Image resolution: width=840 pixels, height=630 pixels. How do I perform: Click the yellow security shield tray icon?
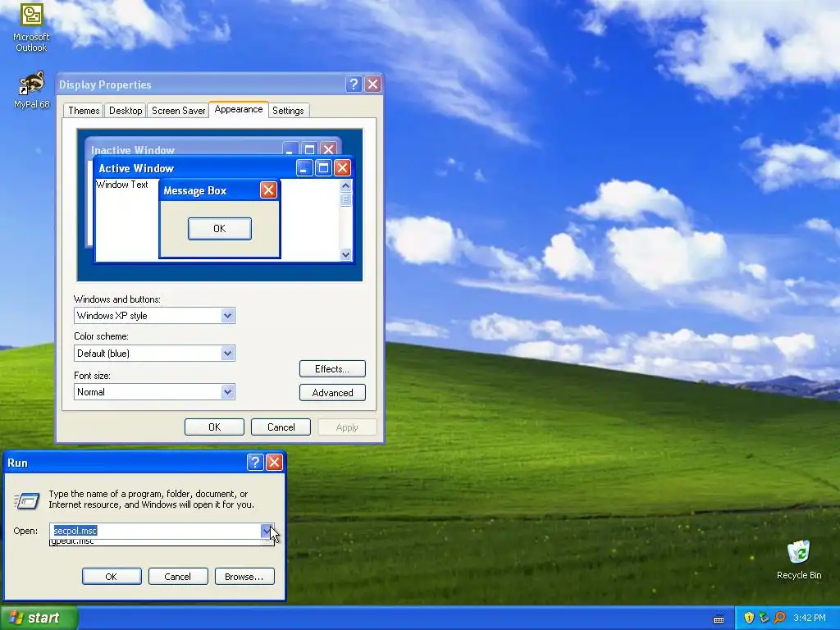coord(749,618)
